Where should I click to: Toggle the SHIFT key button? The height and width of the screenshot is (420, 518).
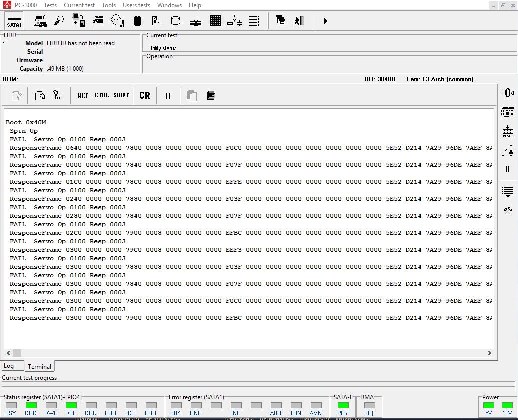coord(121,95)
